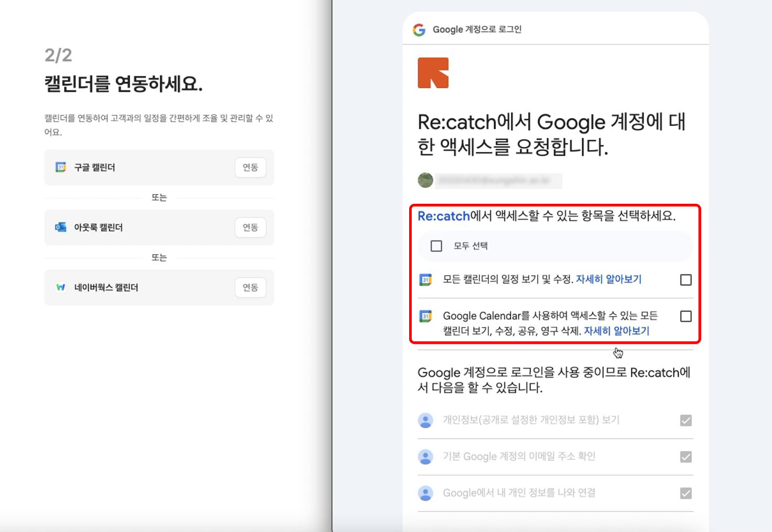The image size is (772, 532).
Task: Click the person icon beside 개인정보 보기
Action: tap(425, 420)
